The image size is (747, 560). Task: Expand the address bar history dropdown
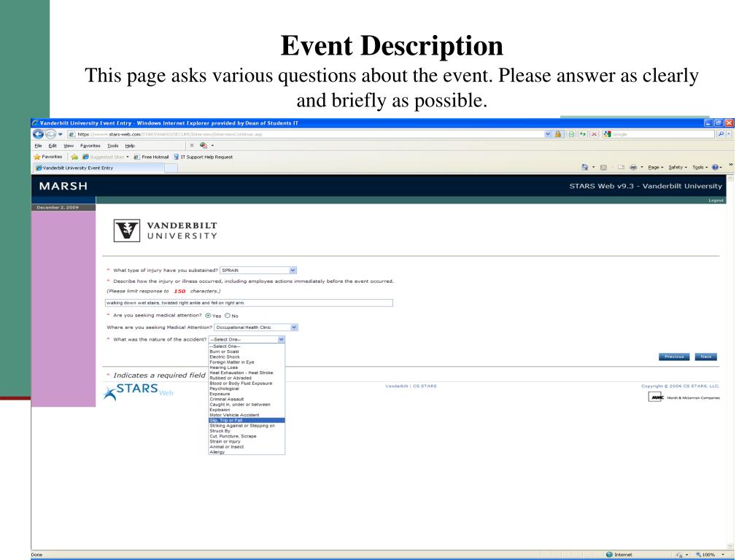click(x=547, y=134)
